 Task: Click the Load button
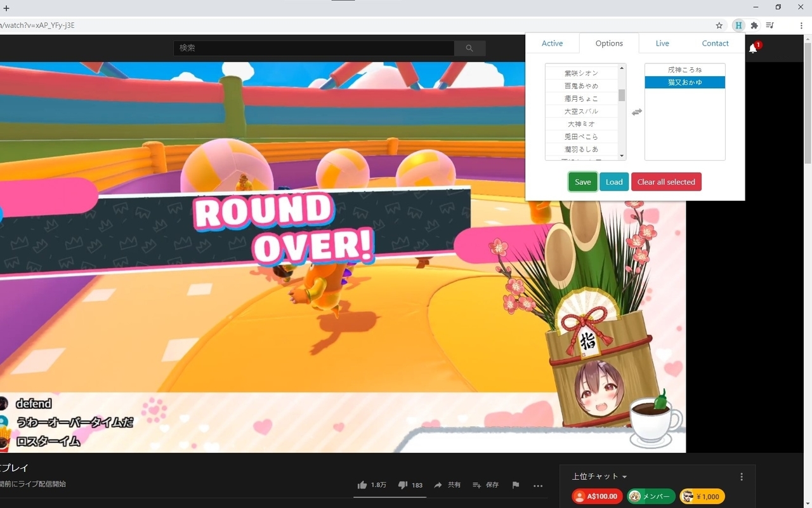(614, 182)
